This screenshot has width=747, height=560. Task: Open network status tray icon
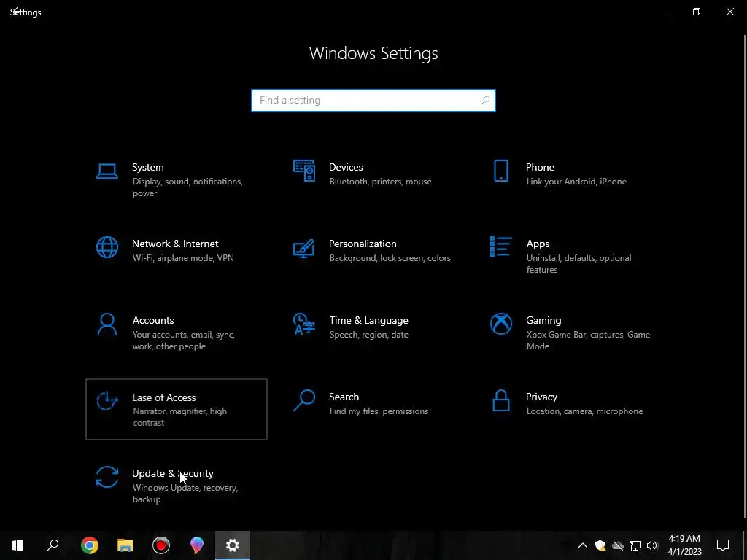click(635, 545)
